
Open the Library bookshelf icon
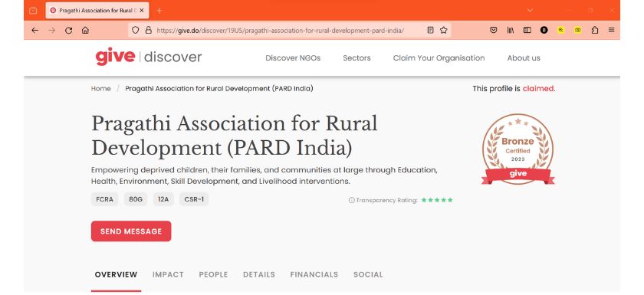(511, 30)
